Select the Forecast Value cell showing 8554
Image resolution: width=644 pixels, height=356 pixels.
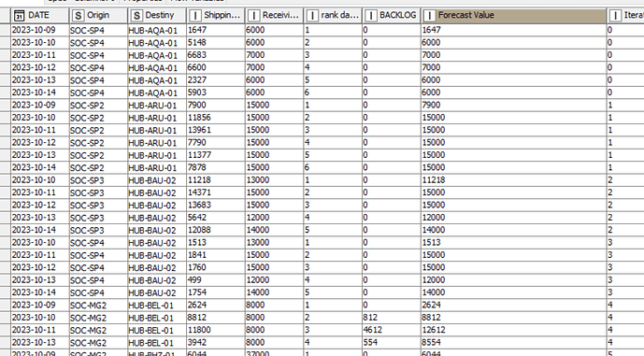pyautogui.click(x=513, y=342)
